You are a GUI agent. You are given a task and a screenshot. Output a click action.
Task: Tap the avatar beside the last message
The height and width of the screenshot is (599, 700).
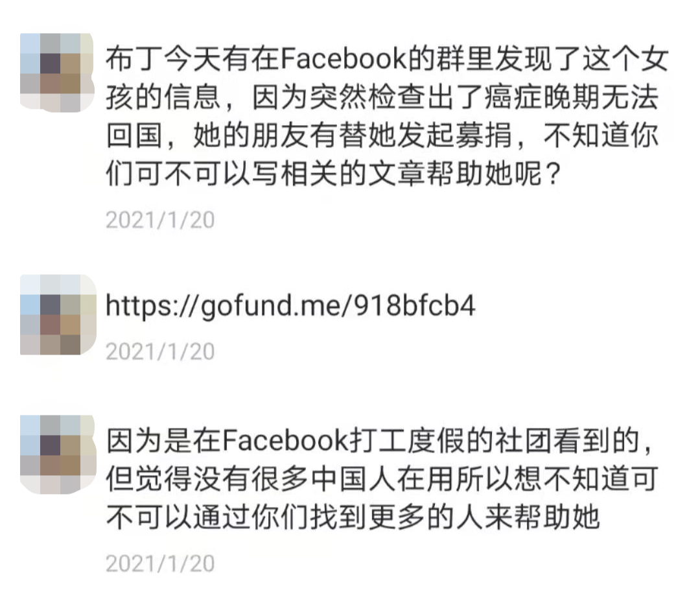(58, 454)
